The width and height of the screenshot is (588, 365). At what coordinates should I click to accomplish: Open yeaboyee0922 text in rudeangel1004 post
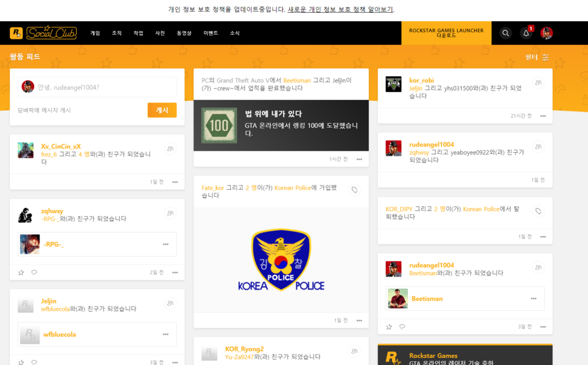click(471, 153)
